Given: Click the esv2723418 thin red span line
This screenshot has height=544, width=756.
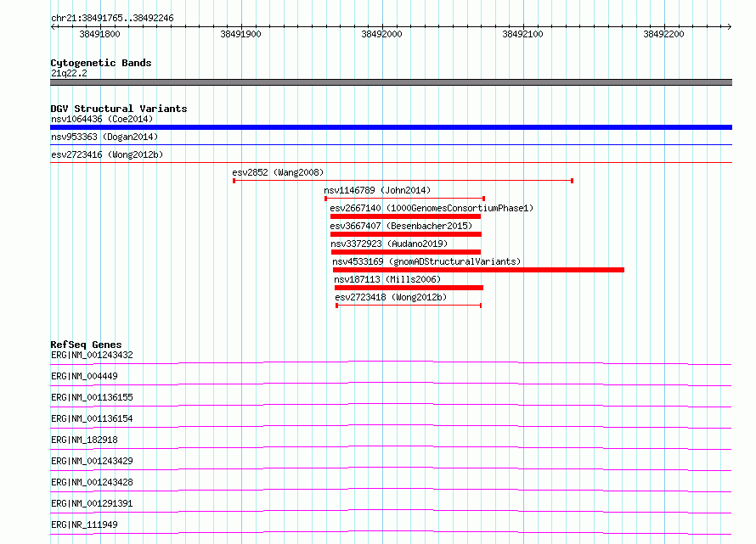Looking at the screenshot, I should [409, 306].
